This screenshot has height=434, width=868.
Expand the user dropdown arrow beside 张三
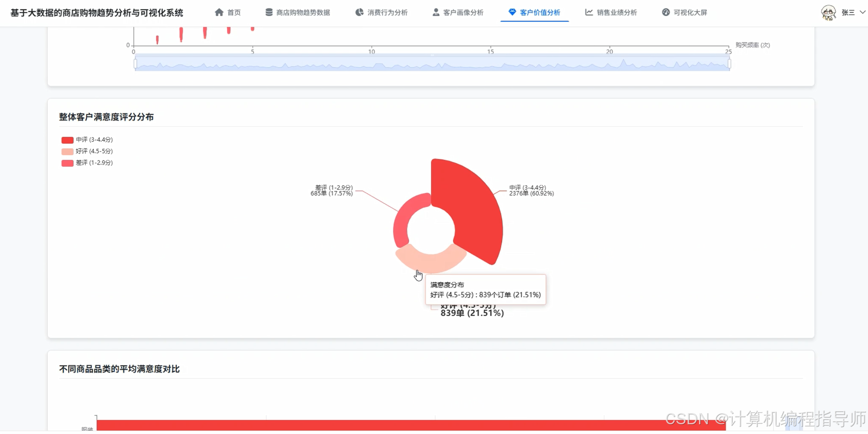(862, 12)
